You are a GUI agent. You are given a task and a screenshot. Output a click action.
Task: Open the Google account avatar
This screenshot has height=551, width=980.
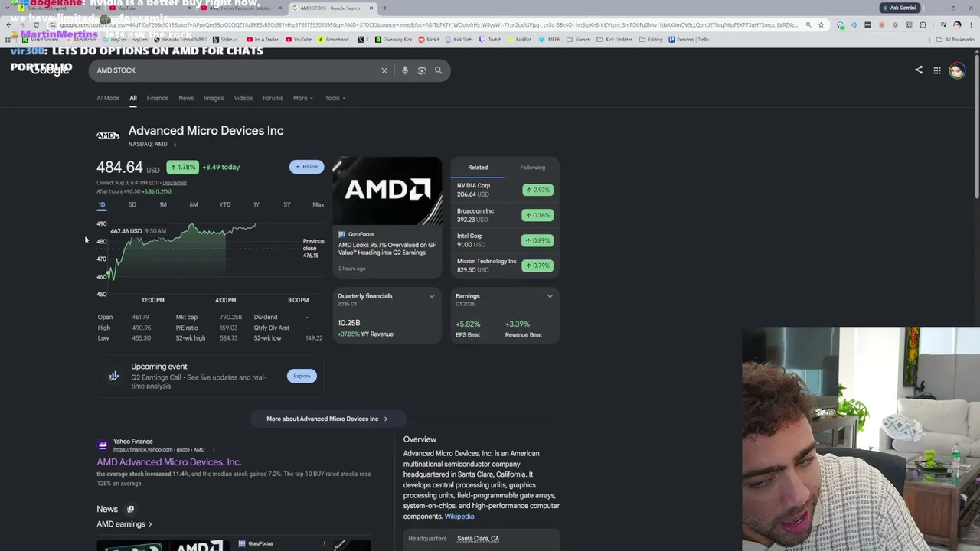tap(957, 70)
